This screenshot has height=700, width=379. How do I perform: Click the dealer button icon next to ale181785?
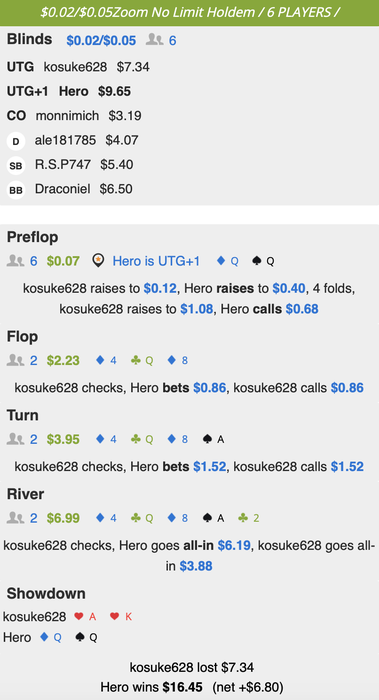coord(16,142)
